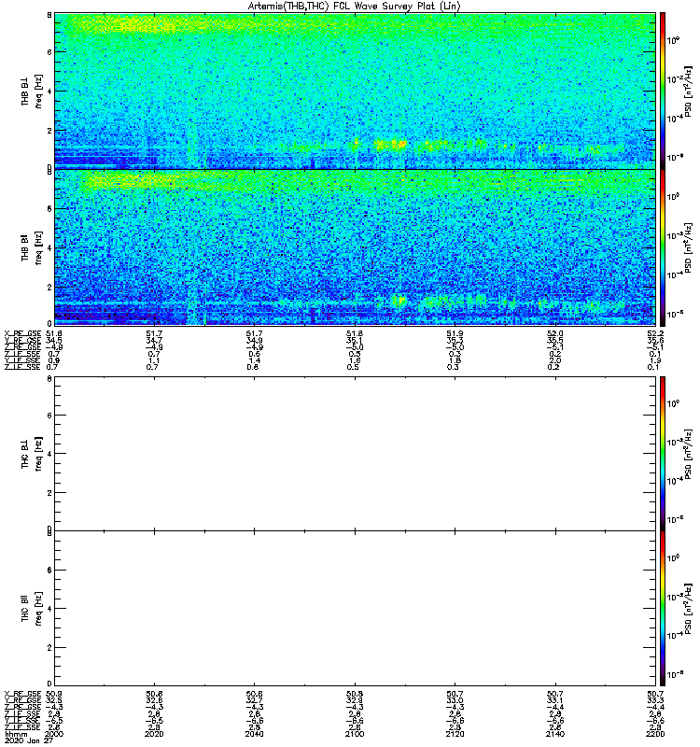Click the time label '2120' on the bottom axis

[455, 734]
